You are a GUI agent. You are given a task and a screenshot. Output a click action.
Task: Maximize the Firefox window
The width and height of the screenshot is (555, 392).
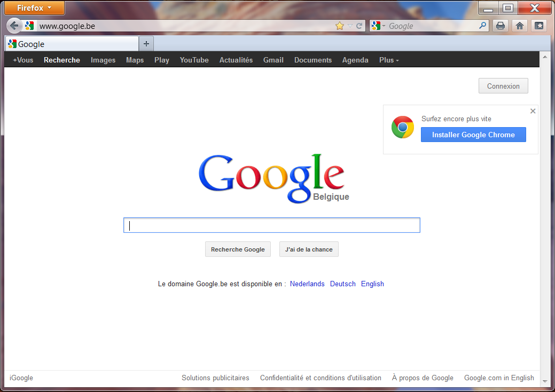(x=508, y=8)
